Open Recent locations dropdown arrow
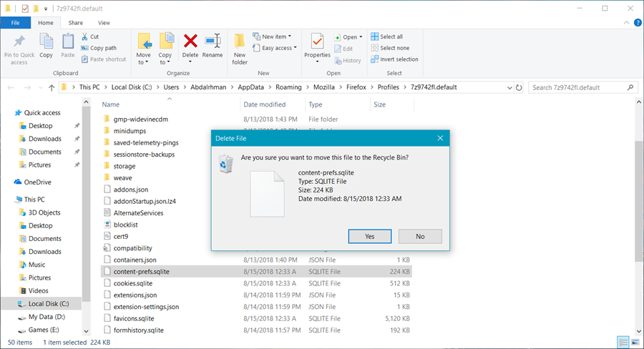This screenshot has height=349, width=644. tap(40, 87)
